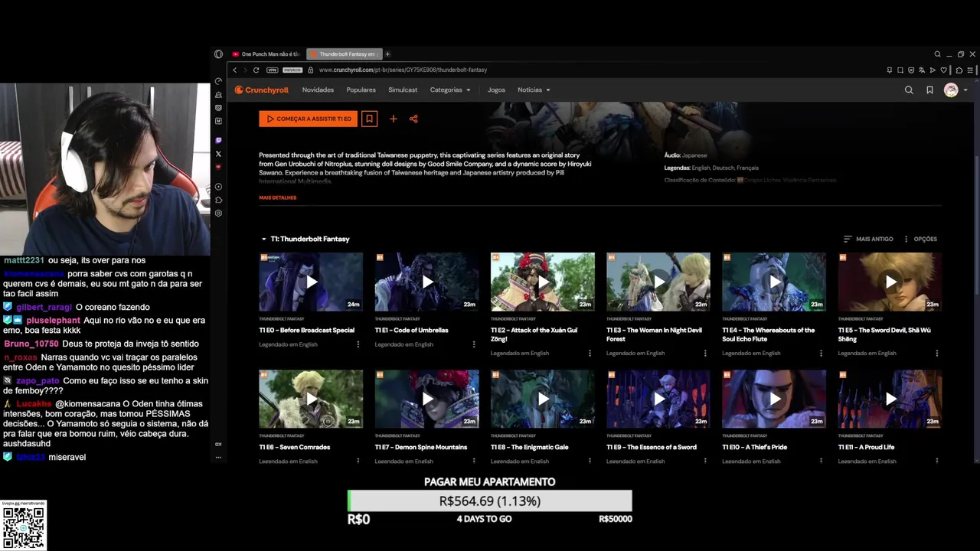
Task: Reload the Crunchyroll page
Action: coord(256,70)
